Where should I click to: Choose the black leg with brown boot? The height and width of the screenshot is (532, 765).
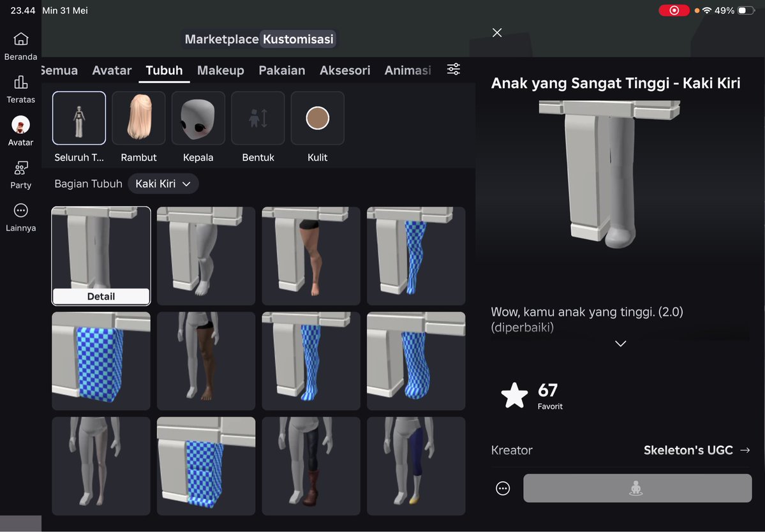tap(311, 466)
